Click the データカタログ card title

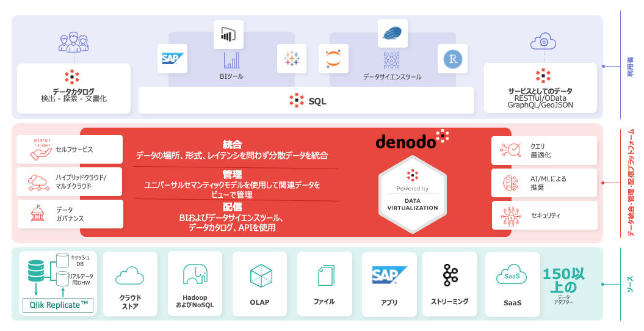[73, 92]
